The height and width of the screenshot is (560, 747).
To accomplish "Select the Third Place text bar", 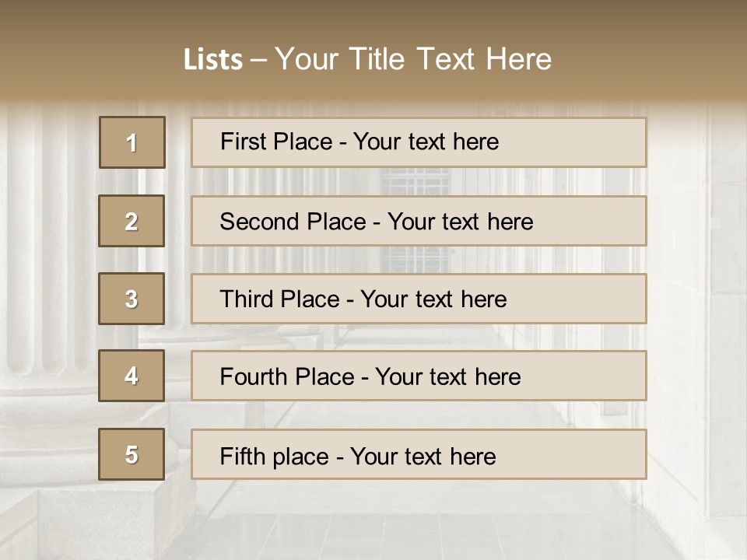I will point(419,299).
